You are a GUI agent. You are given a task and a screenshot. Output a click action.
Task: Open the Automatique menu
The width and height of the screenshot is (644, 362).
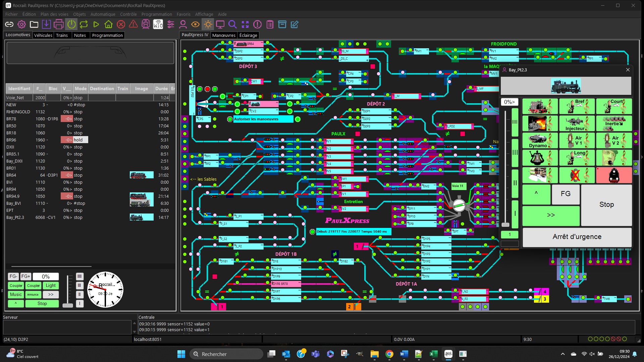pos(103,14)
